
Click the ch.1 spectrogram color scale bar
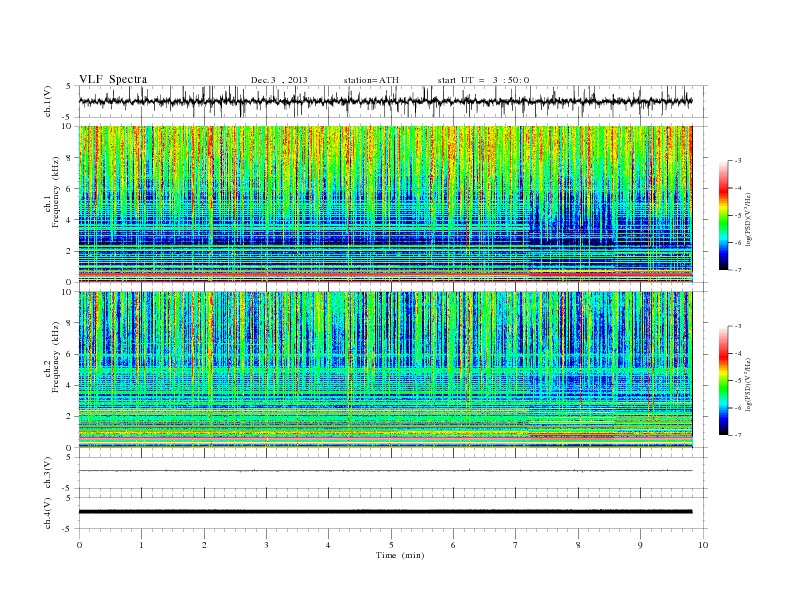[724, 216]
